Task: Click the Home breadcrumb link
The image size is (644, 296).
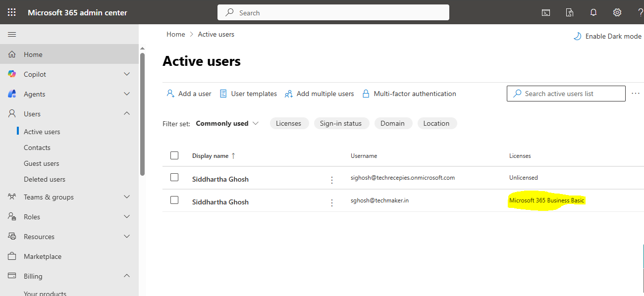Action: (x=175, y=34)
